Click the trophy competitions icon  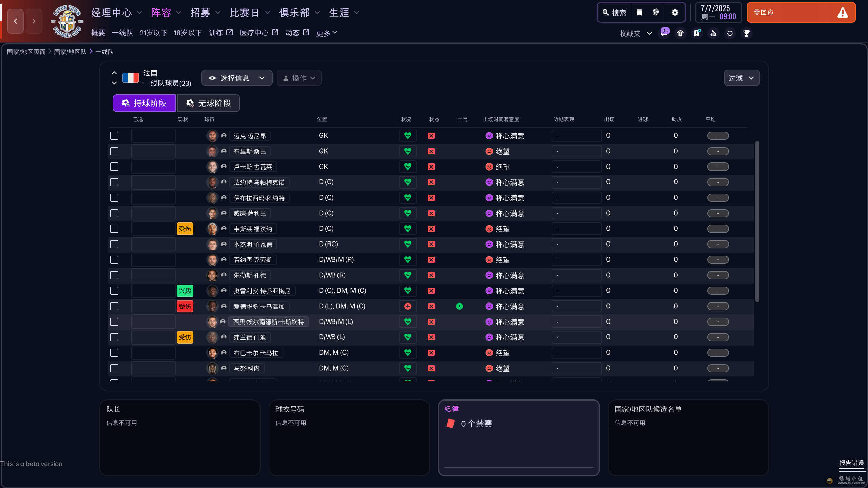pyautogui.click(x=746, y=33)
